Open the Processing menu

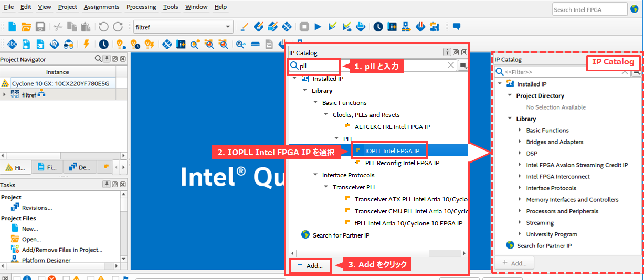(x=141, y=7)
